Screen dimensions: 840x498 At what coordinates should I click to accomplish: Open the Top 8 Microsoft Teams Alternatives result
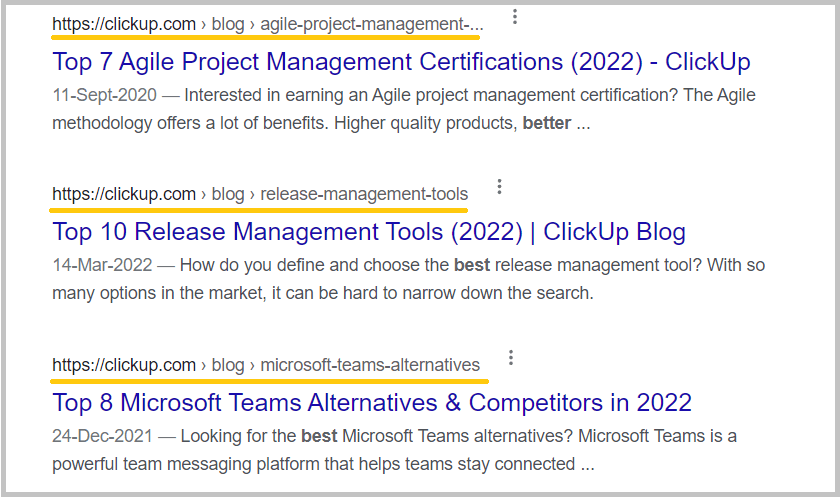coord(372,403)
